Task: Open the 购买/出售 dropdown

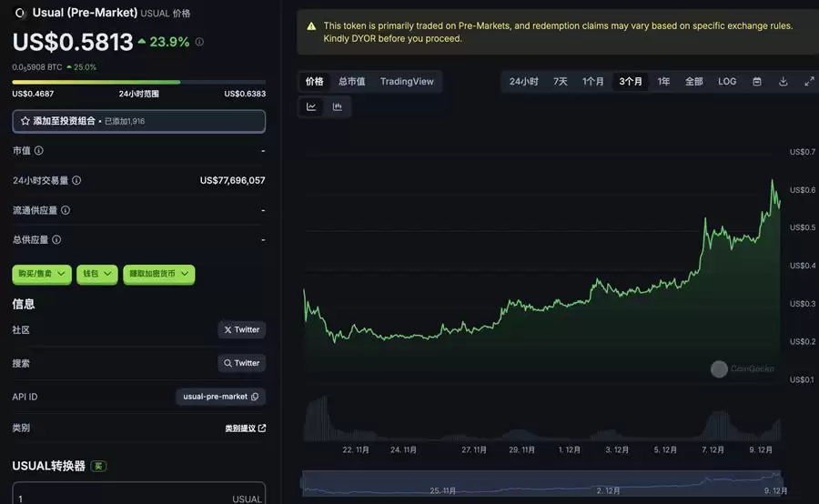Action: point(41,273)
